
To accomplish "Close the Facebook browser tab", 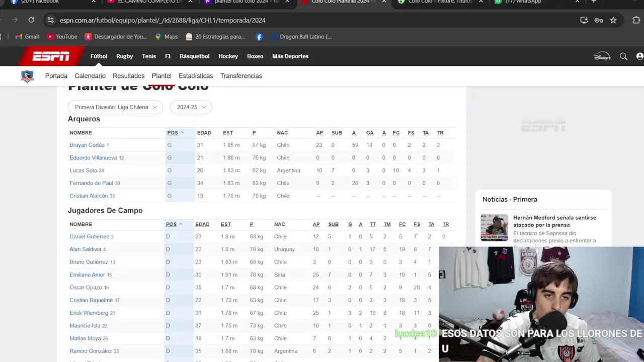I will [x=94, y=2].
